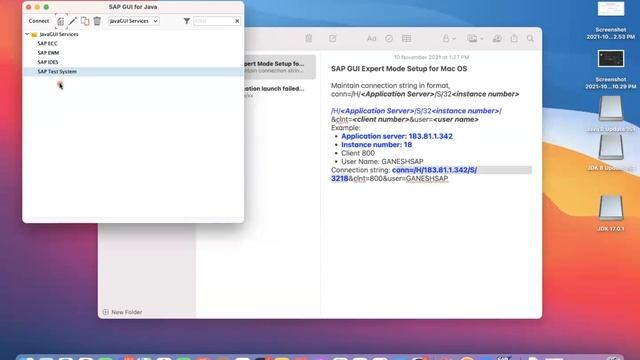
Task: Click the funnel filter icon in SAP GUI
Action: pos(187,21)
